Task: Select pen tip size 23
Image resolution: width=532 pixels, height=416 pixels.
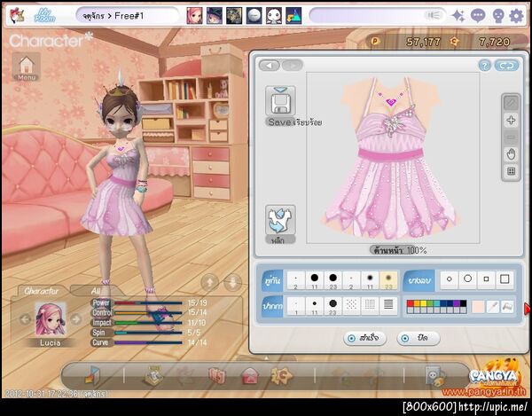Action: 332,306
